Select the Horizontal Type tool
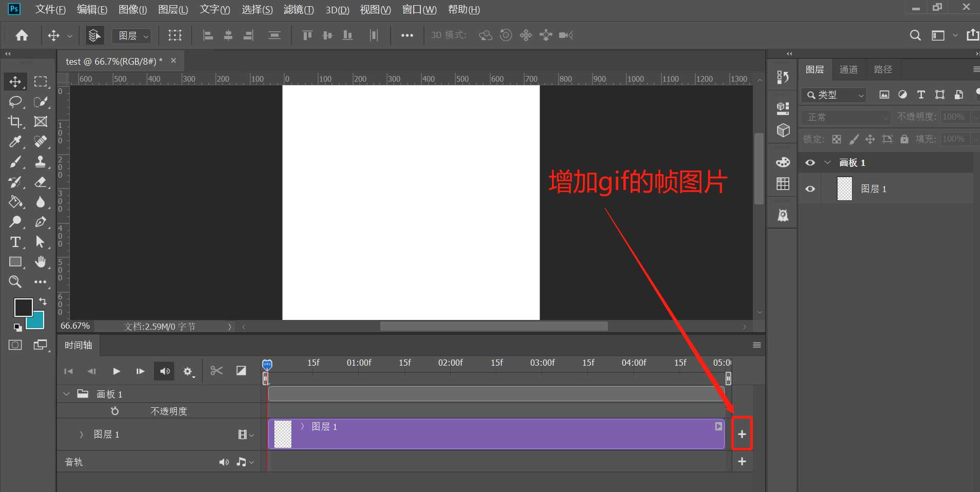This screenshot has width=980, height=492. point(15,242)
